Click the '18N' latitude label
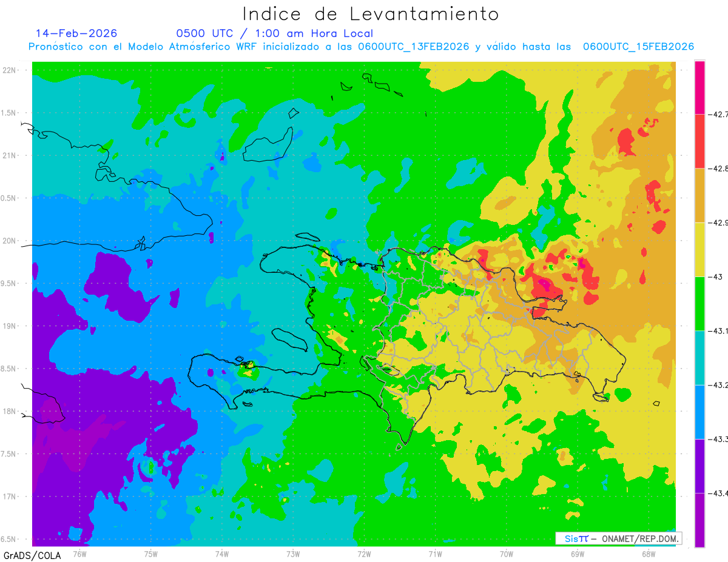Image resolution: width=728 pixels, height=562 pixels. tap(9, 411)
